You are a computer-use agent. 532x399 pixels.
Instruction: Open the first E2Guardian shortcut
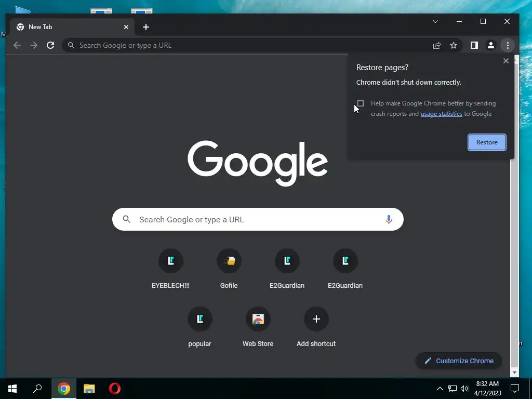(287, 269)
